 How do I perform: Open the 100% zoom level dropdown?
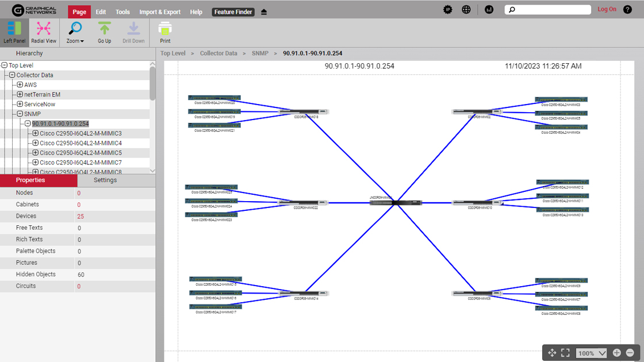pos(590,353)
